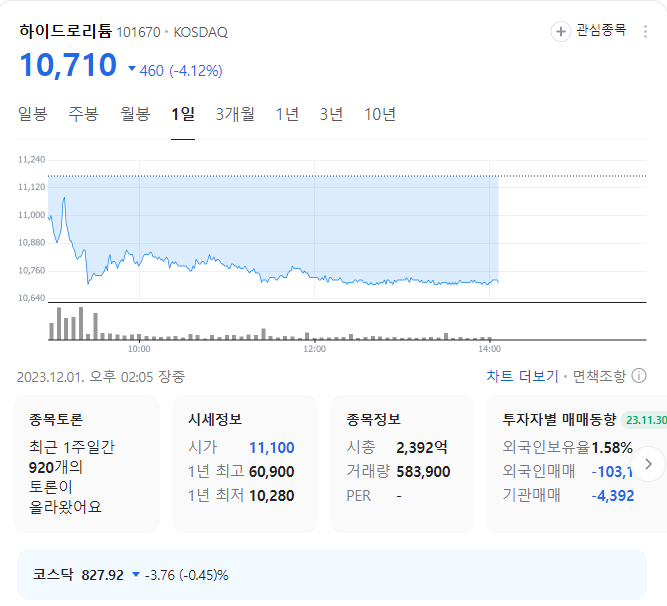This screenshot has width=667, height=606.
Task: Select the 3개월 chart tab
Action: coord(235,114)
